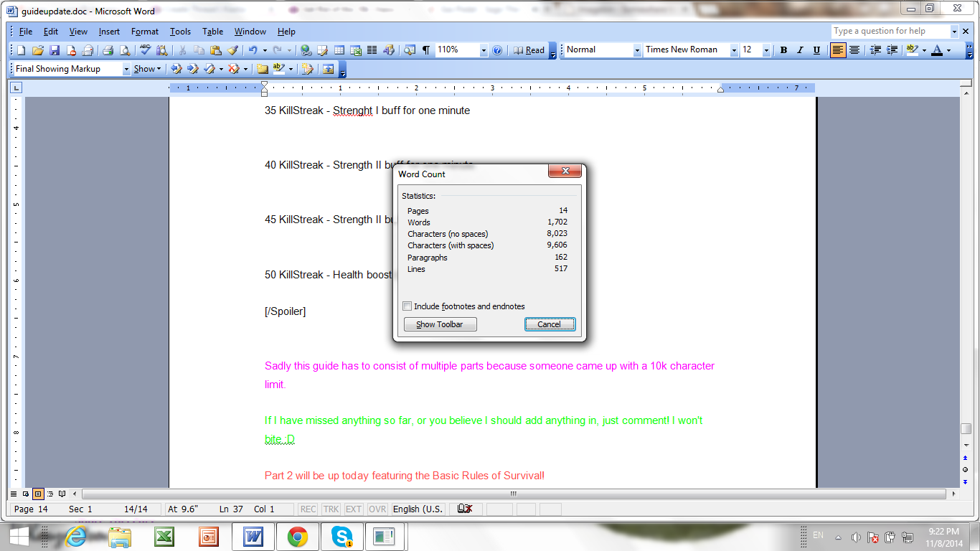Image resolution: width=980 pixels, height=551 pixels.
Task: Click the Show Toolbar button
Action: (x=440, y=324)
